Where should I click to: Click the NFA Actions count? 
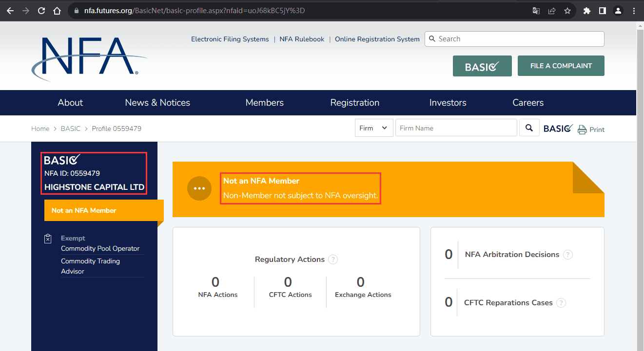215,282
